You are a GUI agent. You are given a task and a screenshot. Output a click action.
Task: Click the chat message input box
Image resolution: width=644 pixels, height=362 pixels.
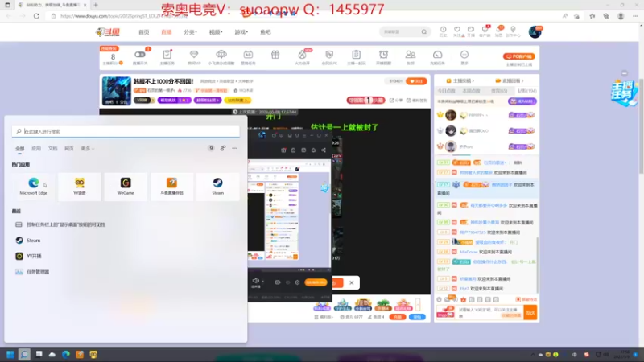pyautogui.click(x=489, y=313)
